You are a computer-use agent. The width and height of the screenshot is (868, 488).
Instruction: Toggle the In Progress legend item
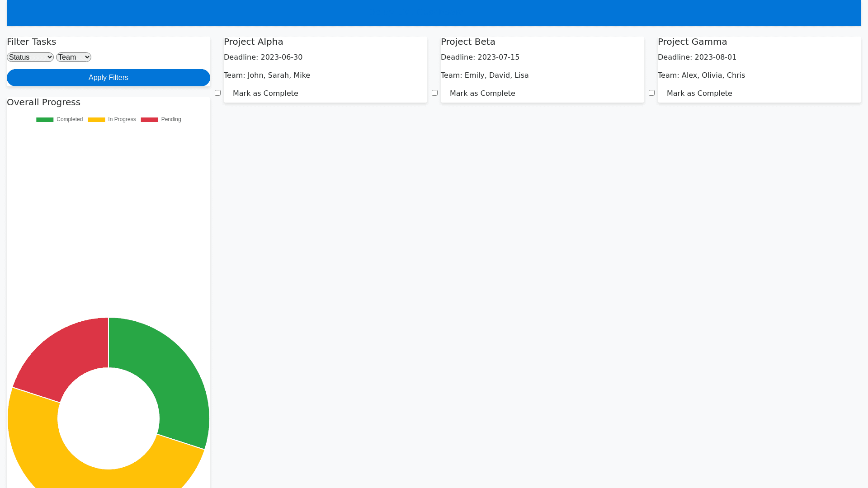coord(112,119)
